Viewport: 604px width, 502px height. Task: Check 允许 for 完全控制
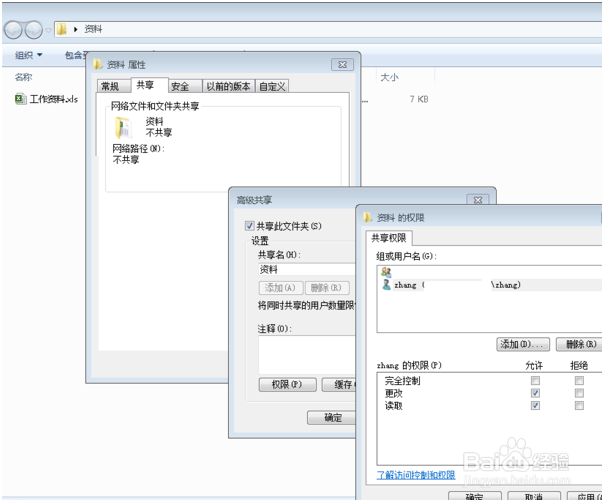point(535,381)
